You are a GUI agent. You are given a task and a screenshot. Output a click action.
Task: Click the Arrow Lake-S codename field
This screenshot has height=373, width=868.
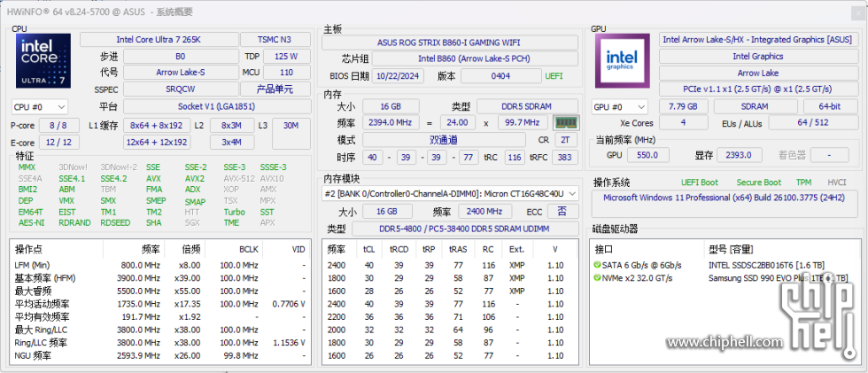(x=181, y=73)
